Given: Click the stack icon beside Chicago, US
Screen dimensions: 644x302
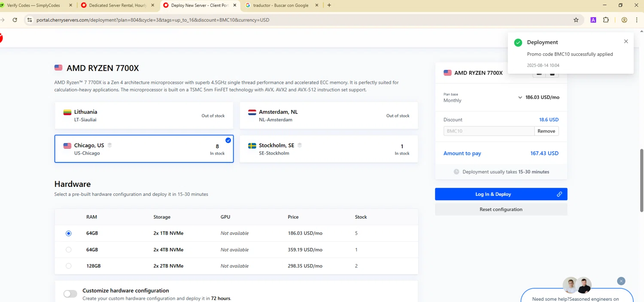Looking at the screenshot, I should coord(109,145).
